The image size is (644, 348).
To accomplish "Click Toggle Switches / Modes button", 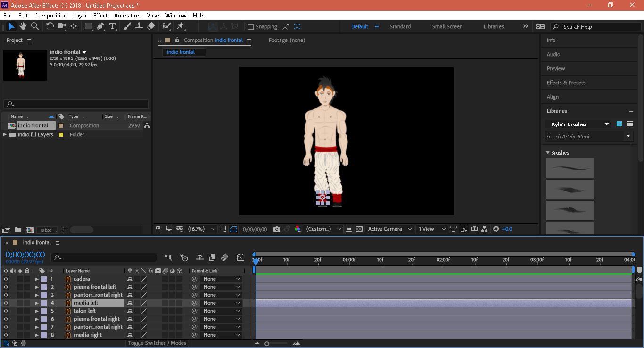I will 157,343.
